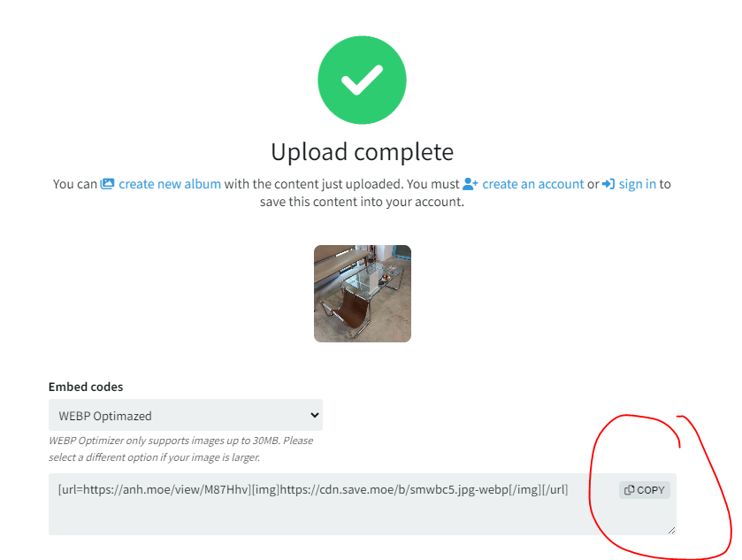
Task: Copy the embed code with COPY button
Action: tap(645, 490)
